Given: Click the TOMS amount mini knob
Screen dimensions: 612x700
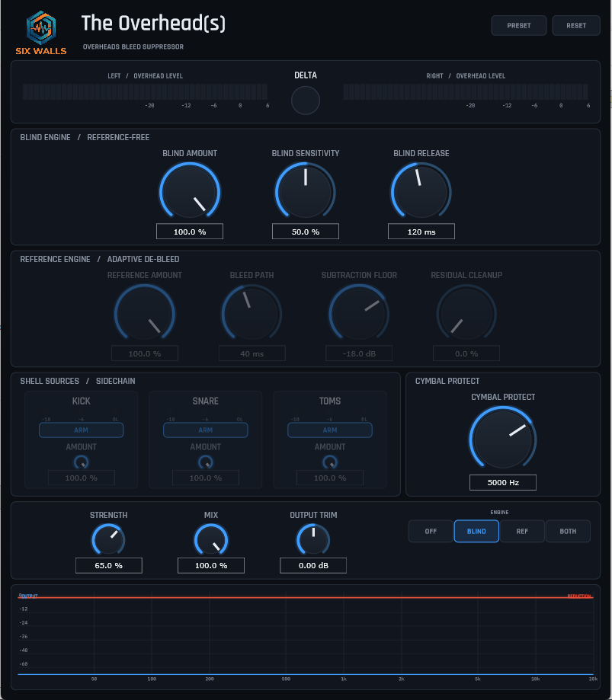Looking at the screenshot, I should click(x=330, y=462).
